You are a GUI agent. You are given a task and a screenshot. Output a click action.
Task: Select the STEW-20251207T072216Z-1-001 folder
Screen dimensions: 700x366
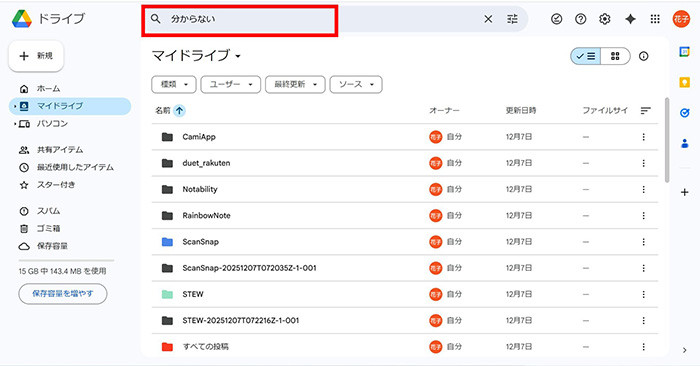coord(404,320)
